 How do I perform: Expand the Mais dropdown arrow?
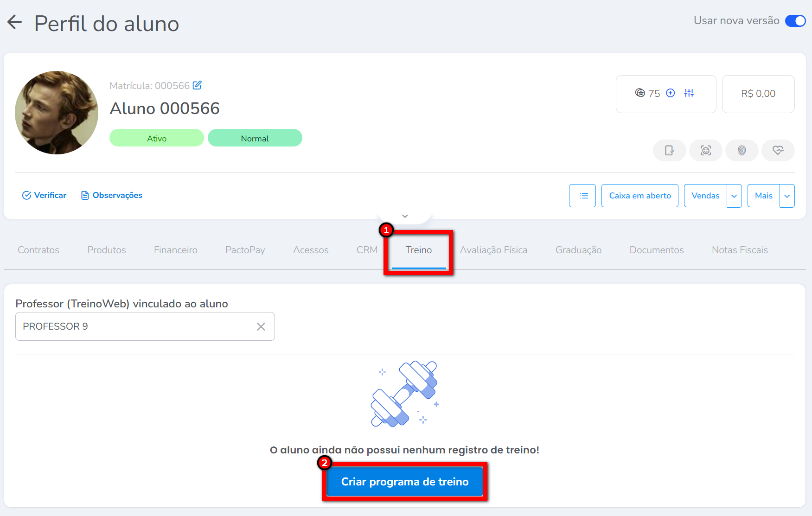pos(787,196)
